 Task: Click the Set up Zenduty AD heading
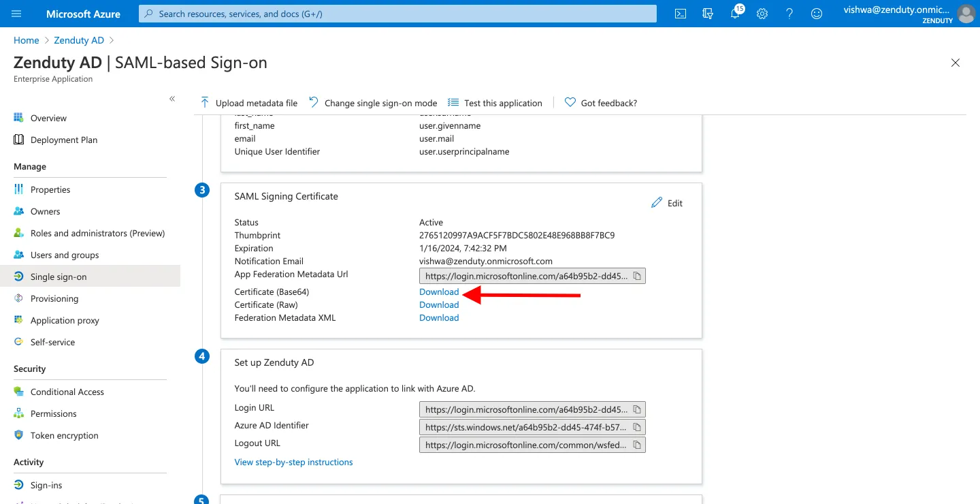tap(274, 362)
